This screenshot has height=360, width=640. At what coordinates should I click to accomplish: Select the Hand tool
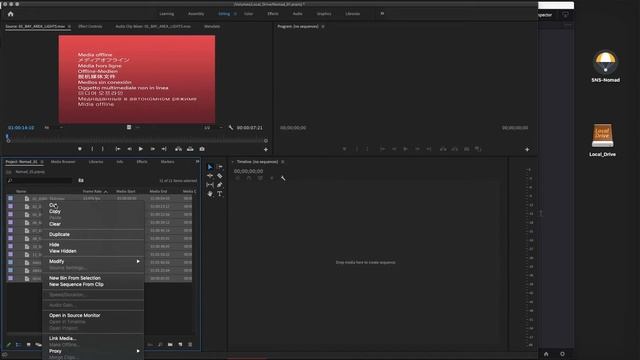210,194
